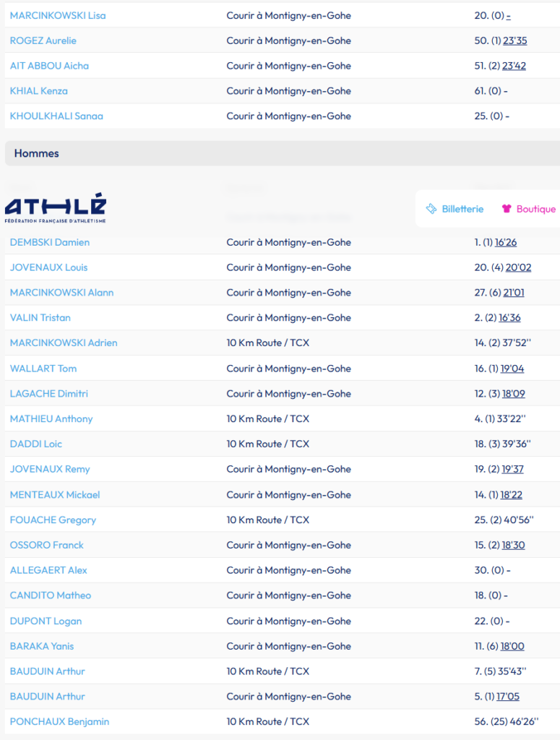The height and width of the screenshot is (740, 560).
Task: Click the ATHLÉ federation logo
Action: point(56,207)
